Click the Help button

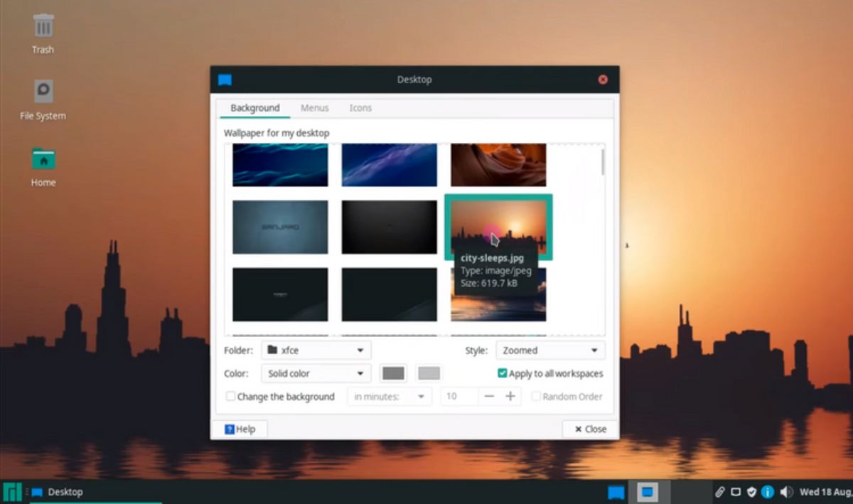pyautogui.click(x=240, y=429)
